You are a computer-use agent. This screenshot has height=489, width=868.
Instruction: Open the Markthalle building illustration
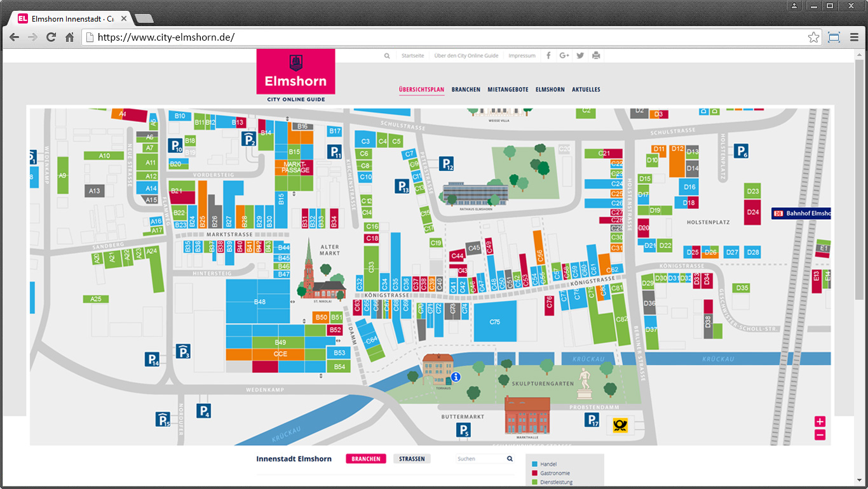[527, 416]
